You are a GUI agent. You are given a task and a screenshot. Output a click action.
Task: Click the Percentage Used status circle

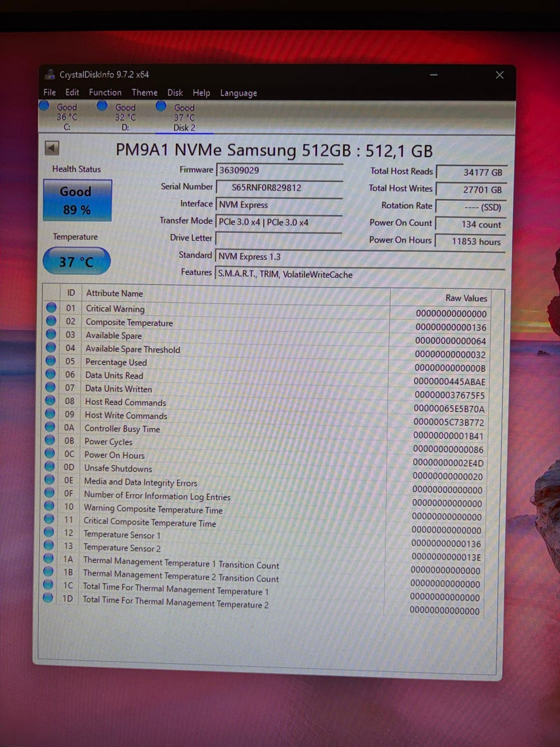[51, 361]
